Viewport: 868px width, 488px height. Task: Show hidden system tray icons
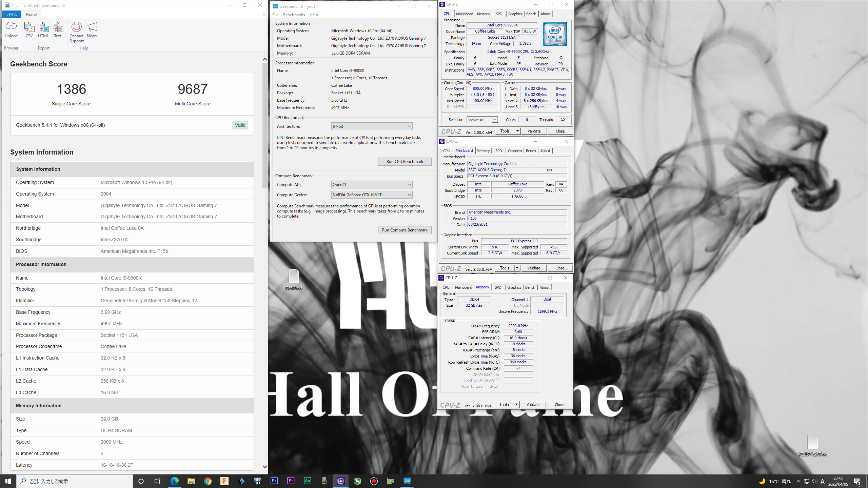[x=798, y=481]
